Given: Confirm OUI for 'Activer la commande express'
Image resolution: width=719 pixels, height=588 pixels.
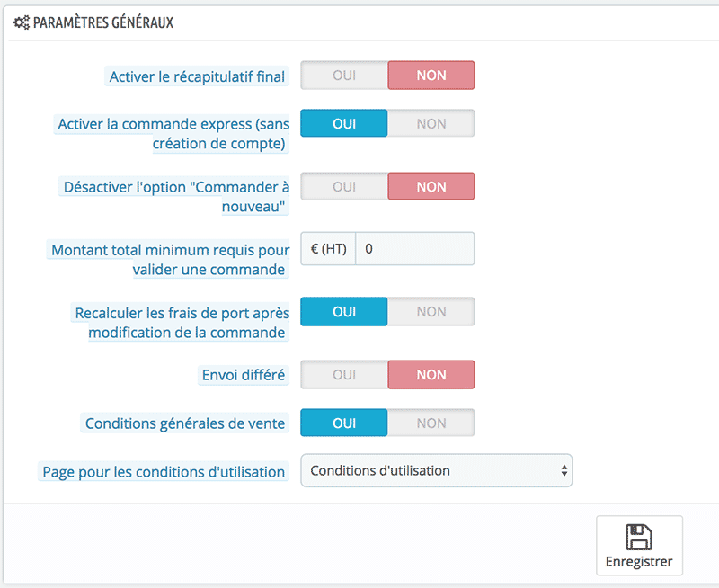Looking at the screenshot, I should (343, 123).
